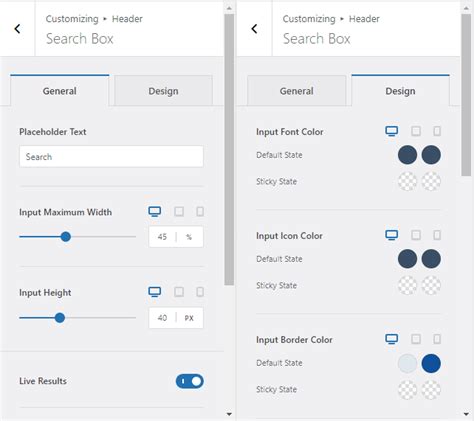Select desktop device icon for Input Height
Screen dimensions: 474x421
click(155, 292)
